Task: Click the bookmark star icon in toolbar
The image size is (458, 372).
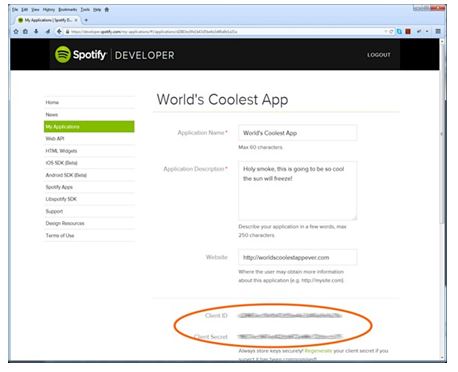Action: (x=16, y=32)
